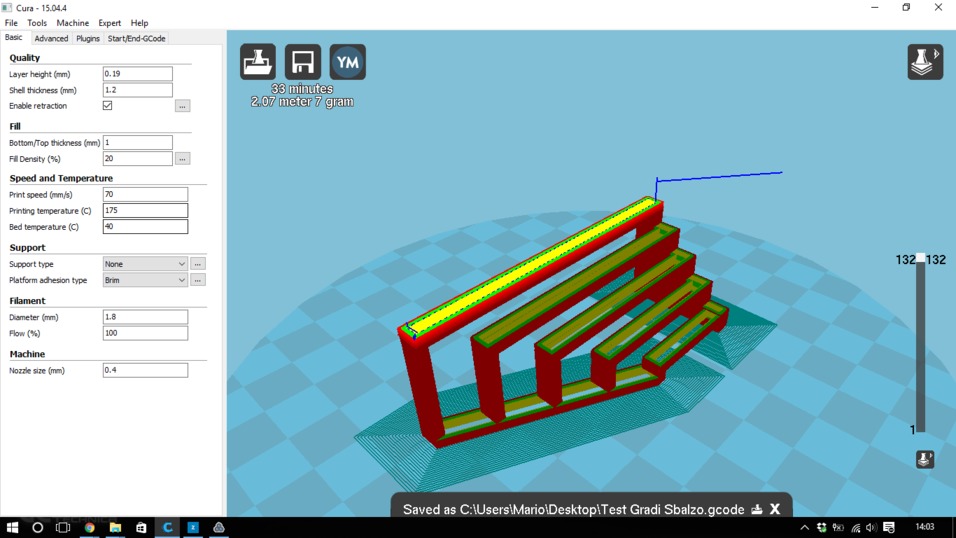
Task: Click the '33 minutes' print time text
Action: pos(302,89)
